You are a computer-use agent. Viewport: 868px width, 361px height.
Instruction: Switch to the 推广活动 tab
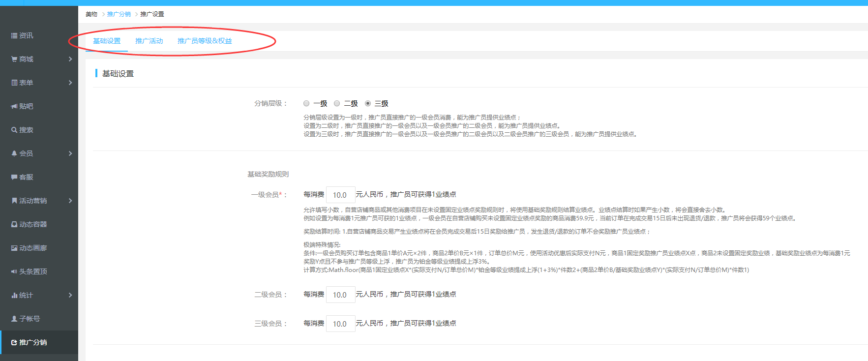tap(149, 41)
